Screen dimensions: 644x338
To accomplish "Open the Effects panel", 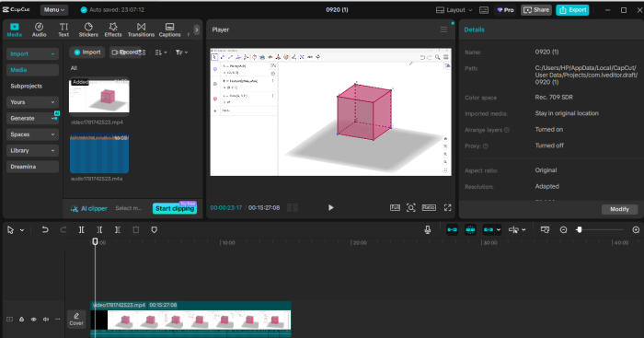I will (113, 30).
